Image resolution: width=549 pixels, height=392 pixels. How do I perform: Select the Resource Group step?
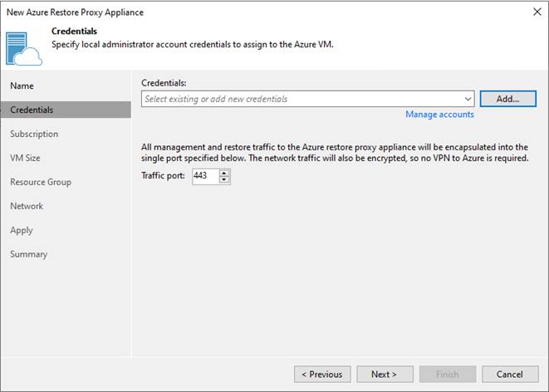point(41,182)
